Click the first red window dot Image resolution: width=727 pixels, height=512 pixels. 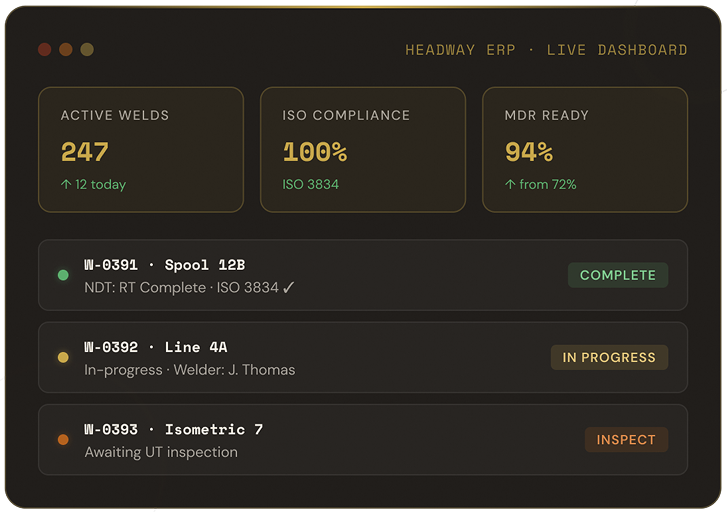click(45, 49)
